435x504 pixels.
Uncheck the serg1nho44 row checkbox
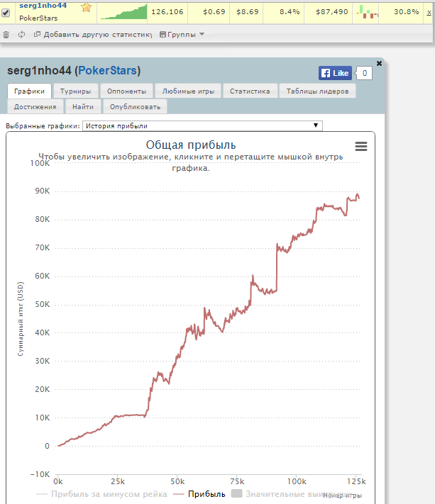tap(6, 13)
